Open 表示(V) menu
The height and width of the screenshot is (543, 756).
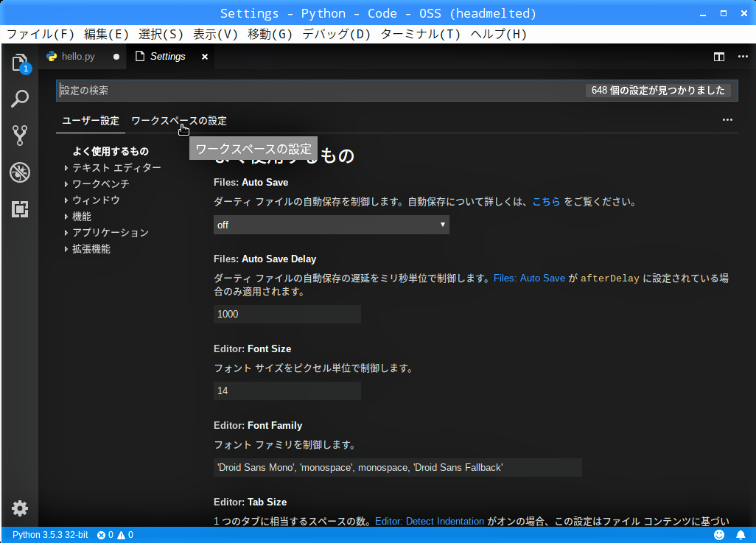pos(215,34)
